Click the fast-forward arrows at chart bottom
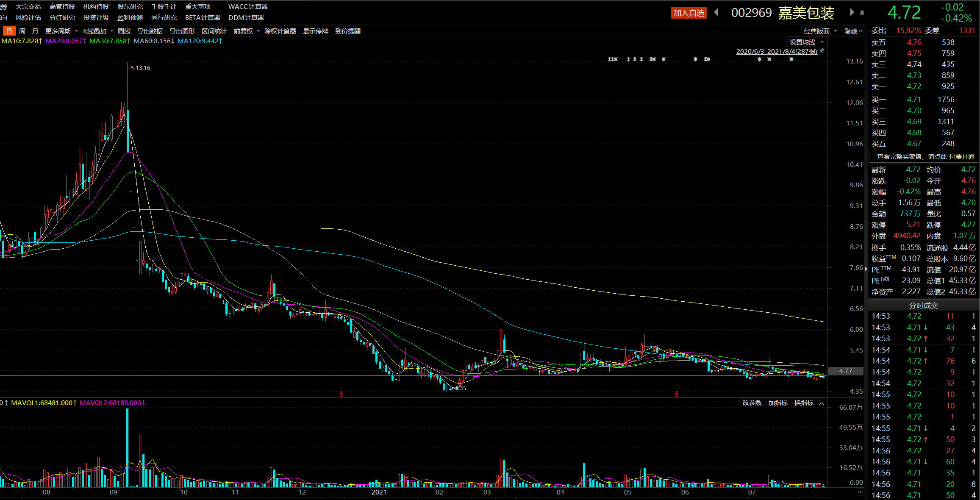The height and width of the screenshot is (500, 980). 860,492
